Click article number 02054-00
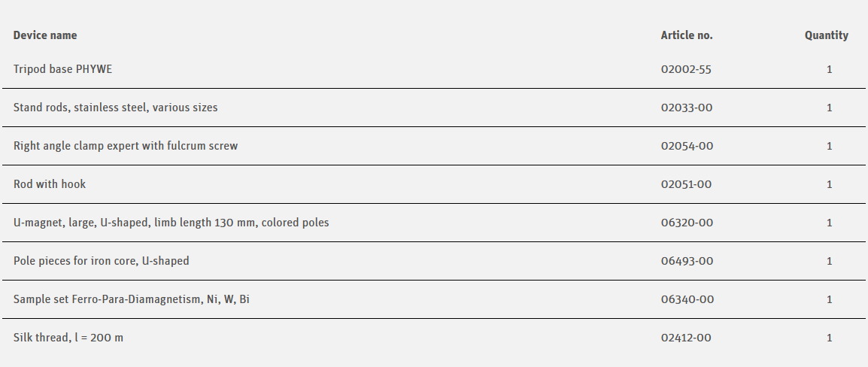Viewport: 868px width, 367px height. click(687, 146)
